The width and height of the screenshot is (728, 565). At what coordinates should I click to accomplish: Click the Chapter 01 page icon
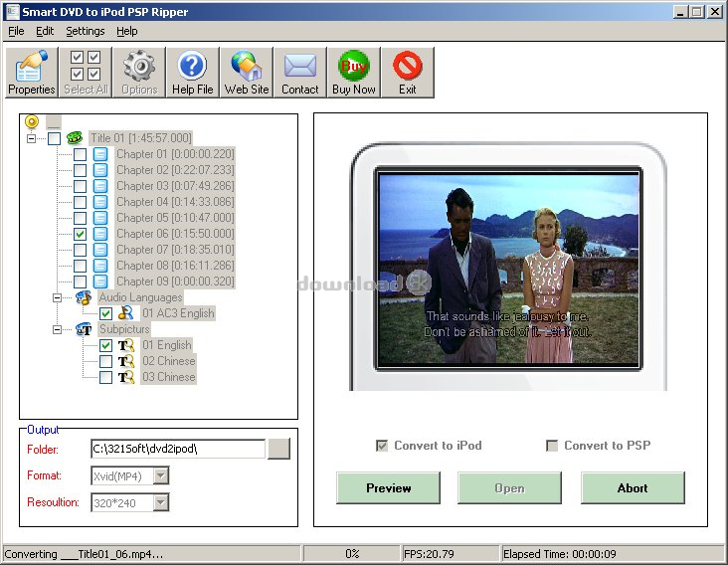pyautogui.click(x=100, y=153)
